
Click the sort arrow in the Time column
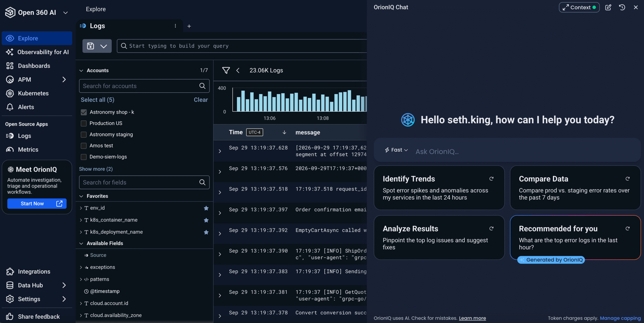pos(284,132)
